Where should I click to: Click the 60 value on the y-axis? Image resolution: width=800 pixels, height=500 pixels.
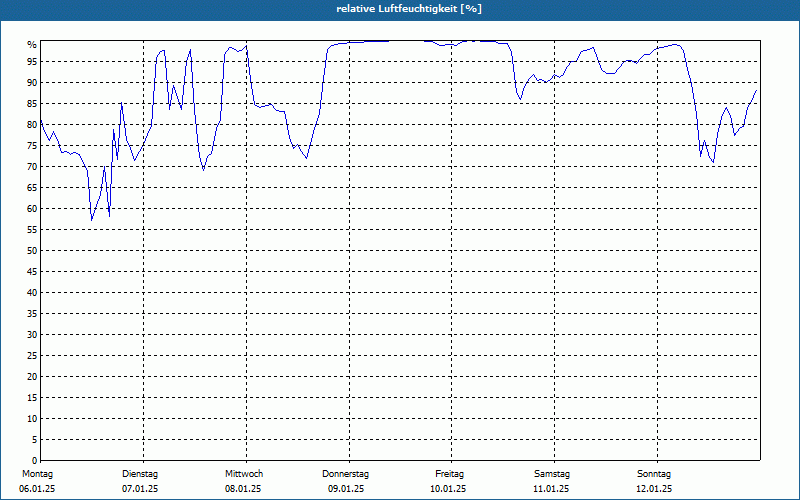pyautogui.click(x=32, y=209)
